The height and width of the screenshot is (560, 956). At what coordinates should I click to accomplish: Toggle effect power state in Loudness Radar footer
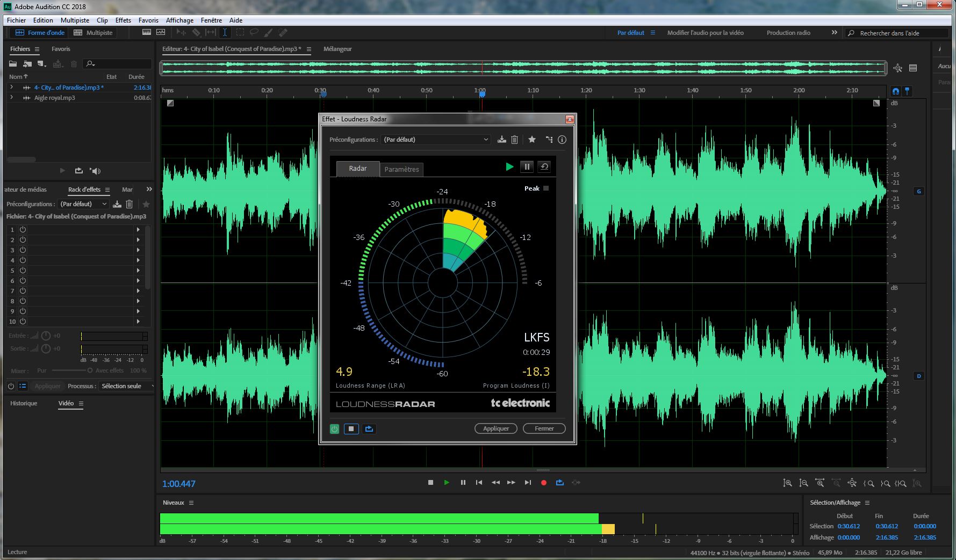(x=334, y=429)
